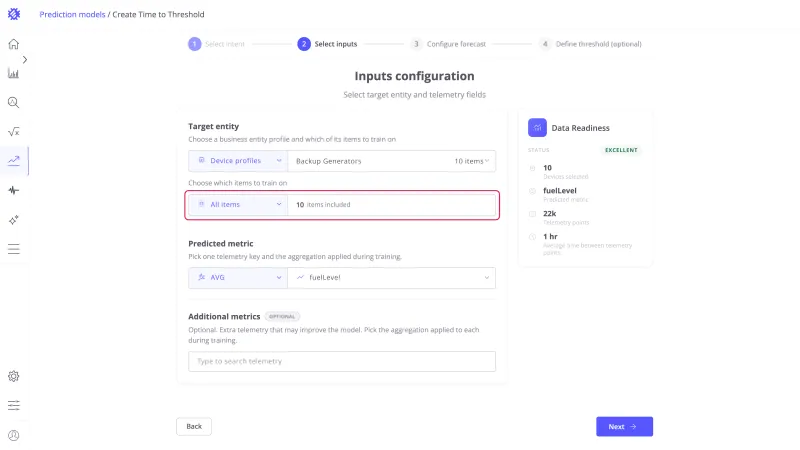
Task: Select the trend line prediction models icon
Action: pos(14,161)
